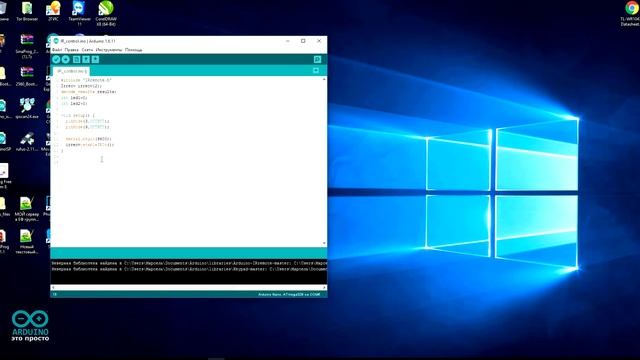Click the 'void setup()' code line
The image size is (640, 360).
click(x=78, y=116)
